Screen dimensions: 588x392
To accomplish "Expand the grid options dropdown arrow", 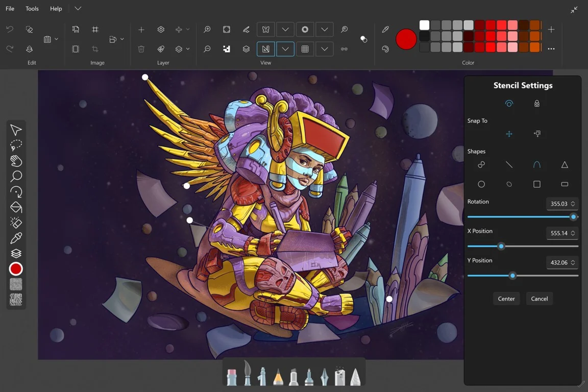I will 325,49.
